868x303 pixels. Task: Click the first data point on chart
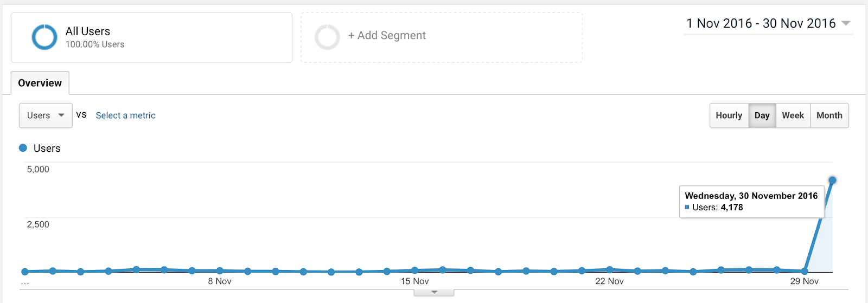coord(25,272)
